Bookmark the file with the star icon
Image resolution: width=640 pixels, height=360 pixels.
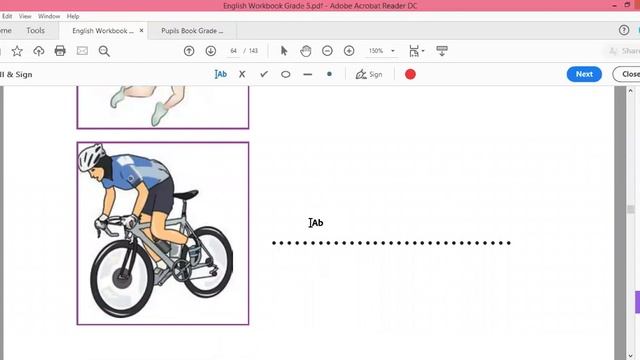tap(17, 51)
